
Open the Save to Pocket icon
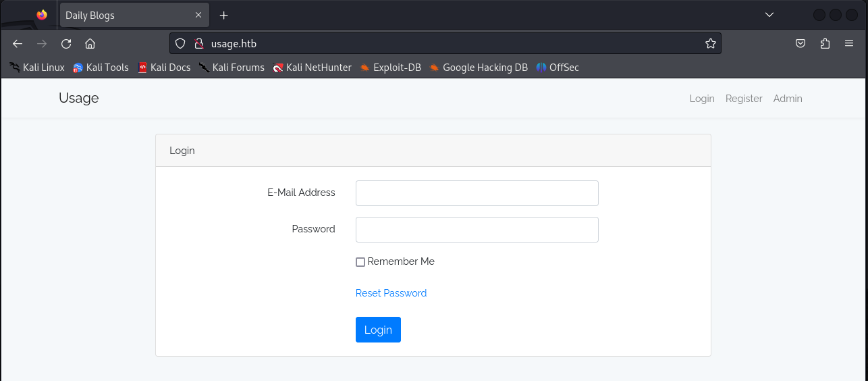801,44
